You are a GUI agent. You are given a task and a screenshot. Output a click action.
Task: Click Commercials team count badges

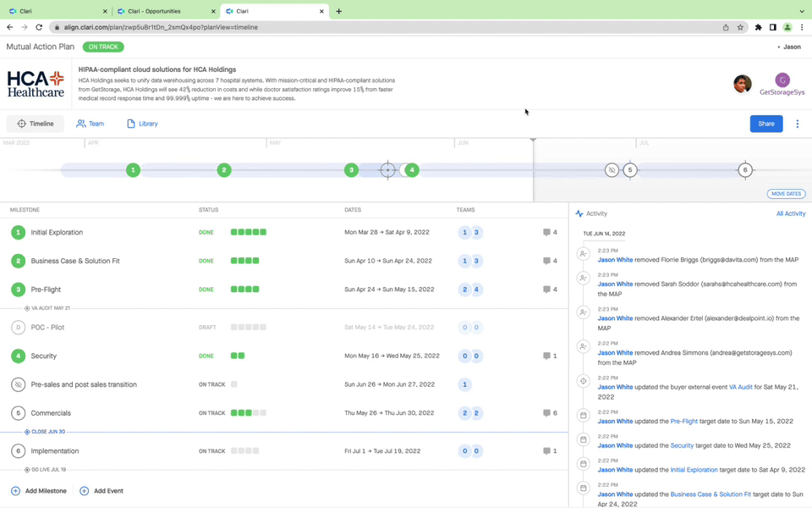(470, 413)
